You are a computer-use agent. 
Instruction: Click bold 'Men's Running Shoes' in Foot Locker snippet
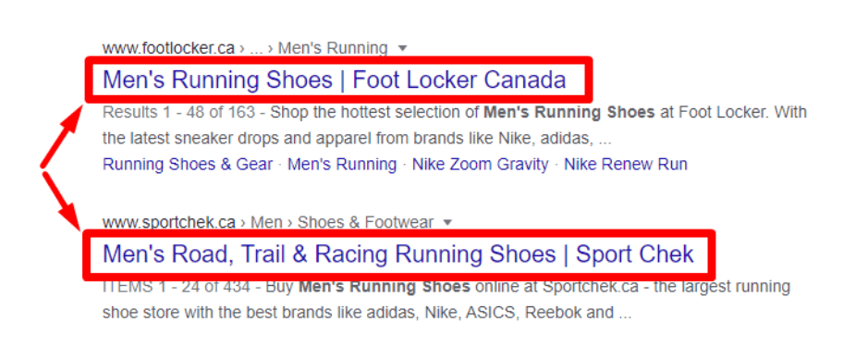click(569, 113)
